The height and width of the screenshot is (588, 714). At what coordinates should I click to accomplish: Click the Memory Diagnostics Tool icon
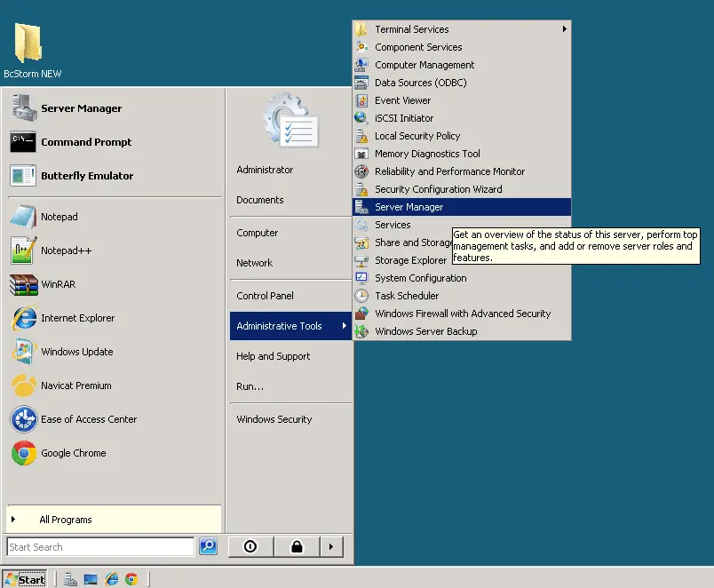tap(361, 154)
